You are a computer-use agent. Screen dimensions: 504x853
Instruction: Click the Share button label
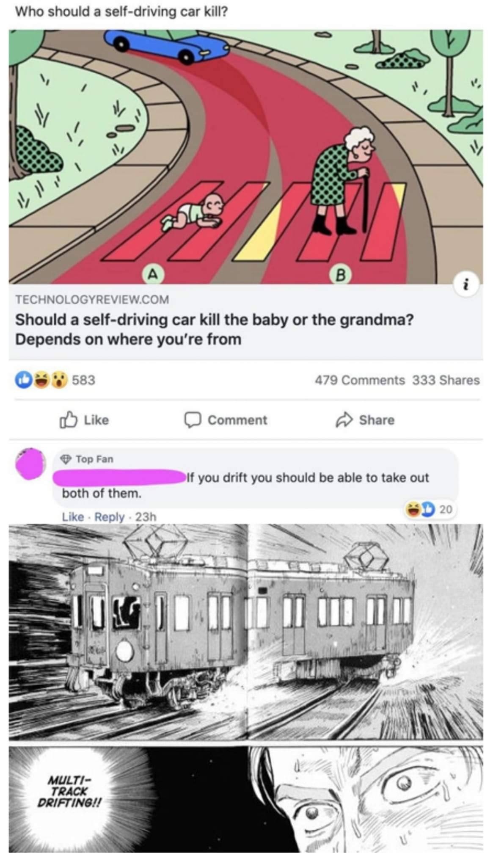click(x=377, y=420)
